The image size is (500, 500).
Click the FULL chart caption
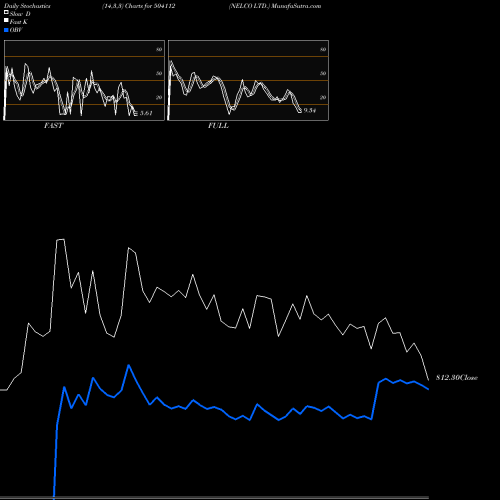click(218, 126)
